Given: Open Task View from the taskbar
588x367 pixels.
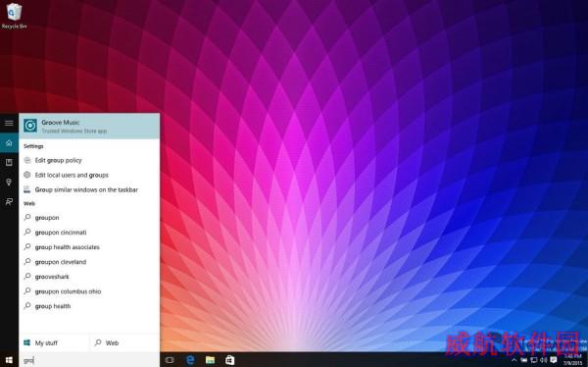Looking at the screenshot, I should (x=170, y=360).
